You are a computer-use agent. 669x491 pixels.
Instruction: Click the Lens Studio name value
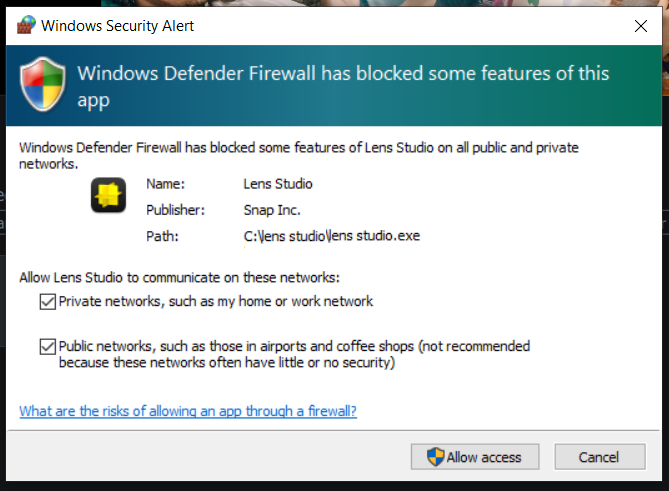(278, 184)
